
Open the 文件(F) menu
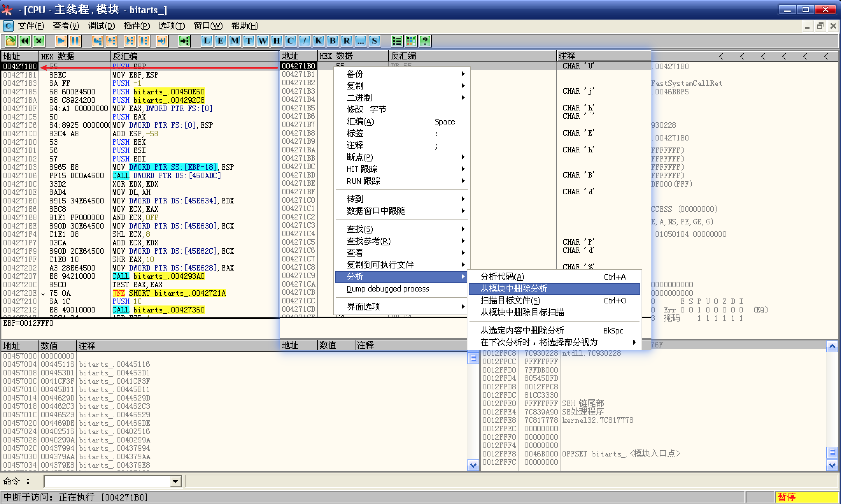coord(31,26)
